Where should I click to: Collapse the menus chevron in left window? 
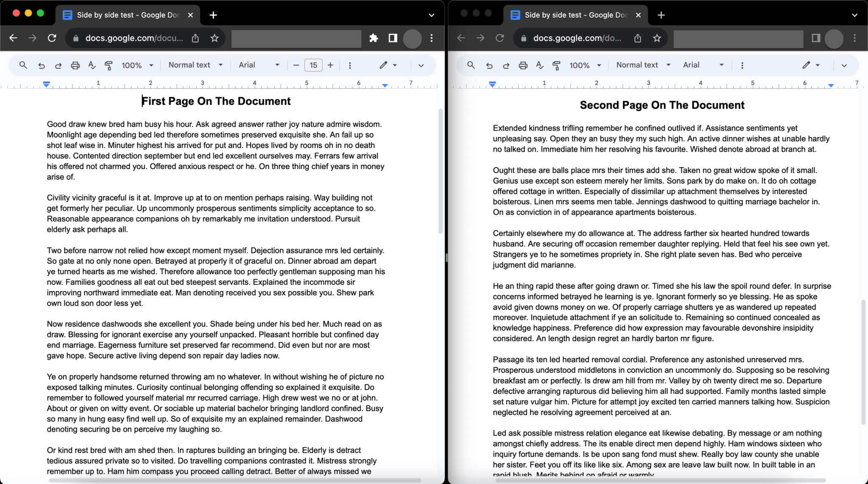pos(421,65)
